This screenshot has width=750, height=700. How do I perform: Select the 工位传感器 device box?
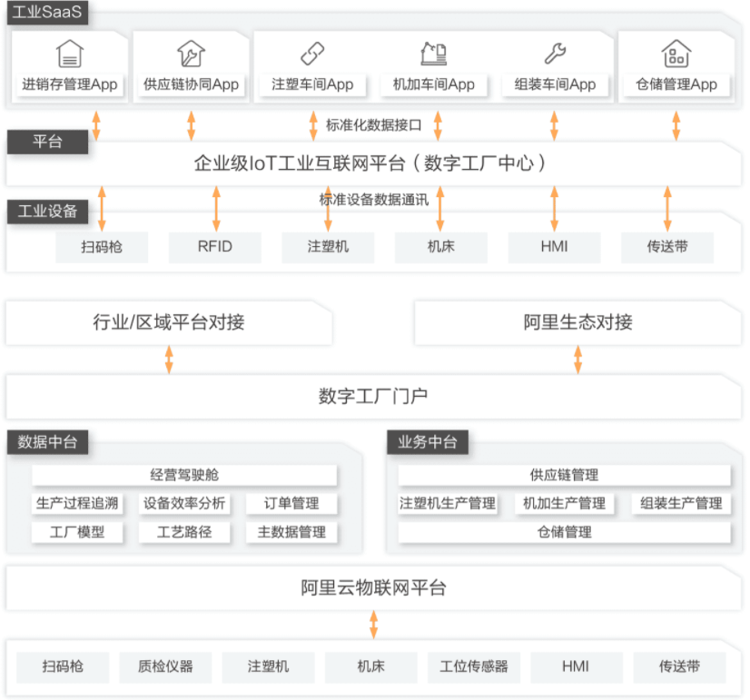click(474, 667)
